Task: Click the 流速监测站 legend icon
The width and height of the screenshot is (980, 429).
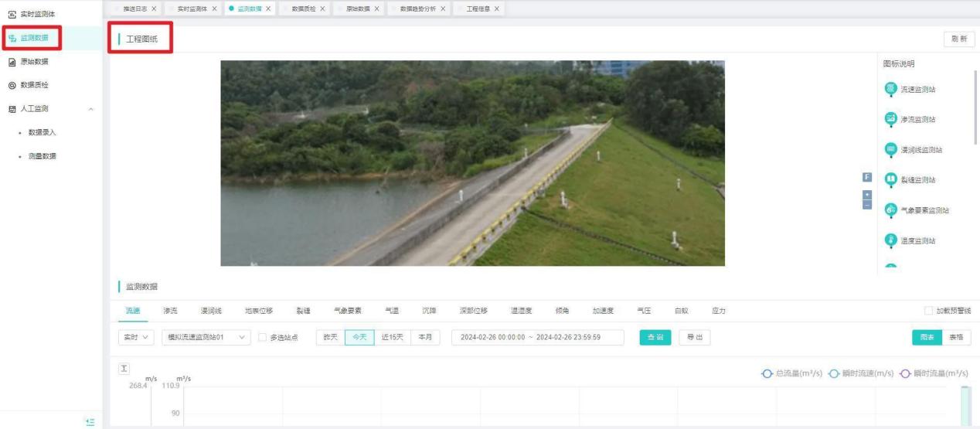Action: pos(890,89)
